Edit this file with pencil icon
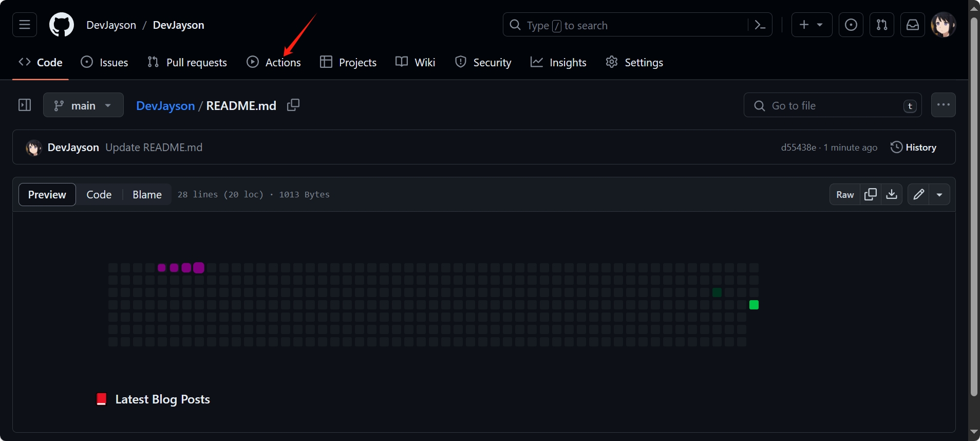980x441 pixels. point(918,194)
